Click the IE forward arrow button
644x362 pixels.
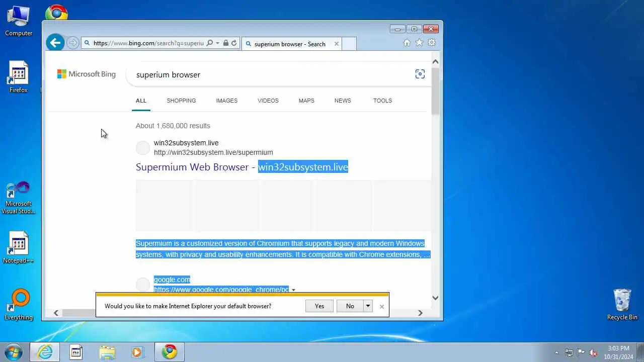(x=73, y=43)
